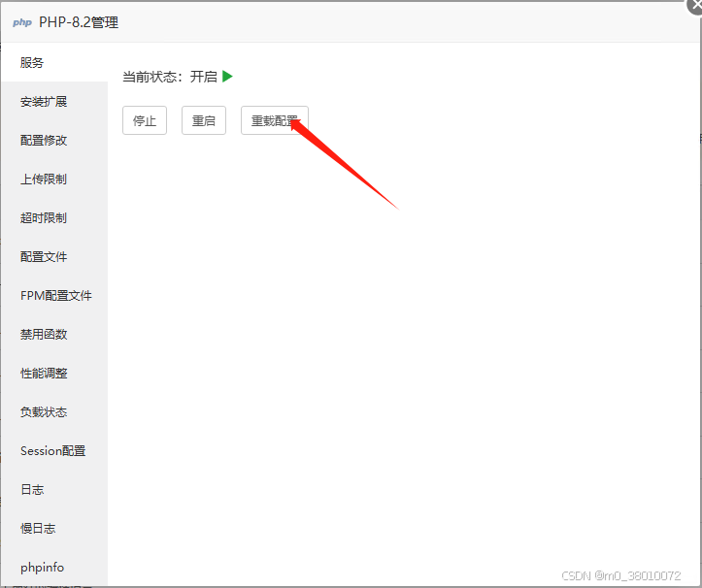Viewport: 702px width, 588px height.
Task: Click the PHP-8.2管理 title text
Action: coord(79,22)
